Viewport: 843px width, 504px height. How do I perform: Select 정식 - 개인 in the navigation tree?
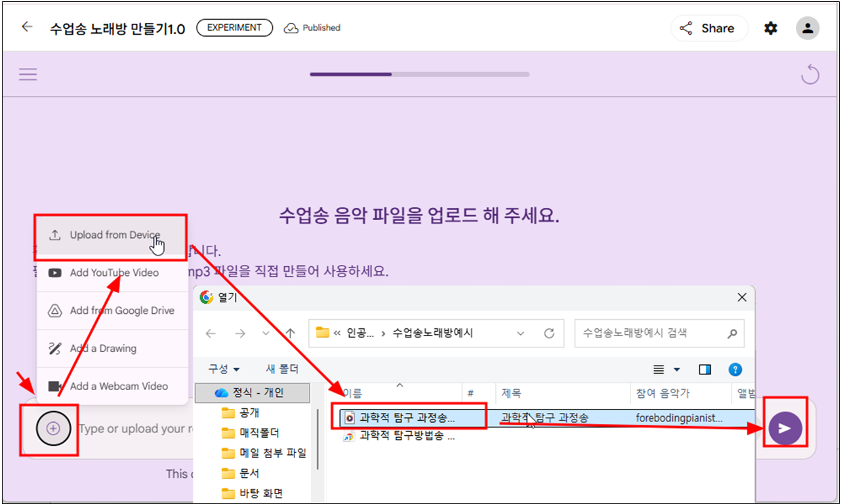252,393
